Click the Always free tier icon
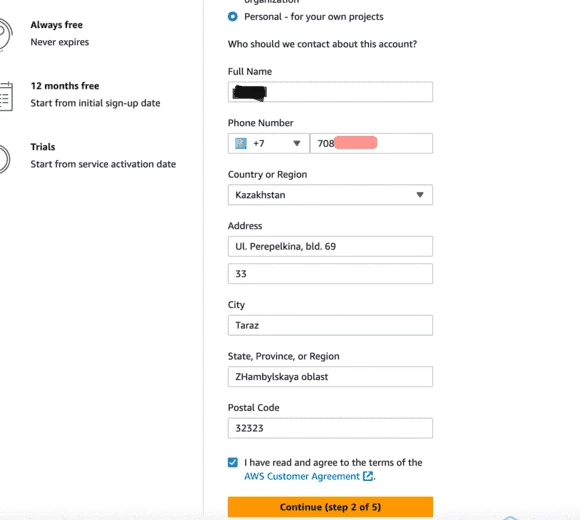Viewport: 580px width, 520px height. (x=6, y=34)
